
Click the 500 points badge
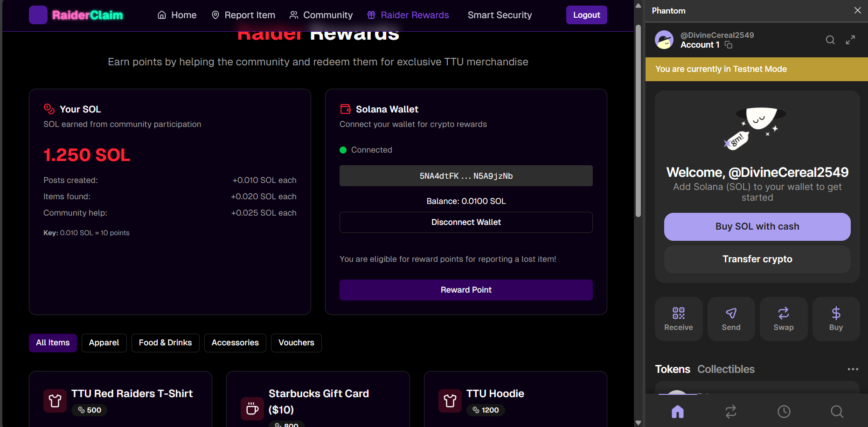click(x=90, y=410)
